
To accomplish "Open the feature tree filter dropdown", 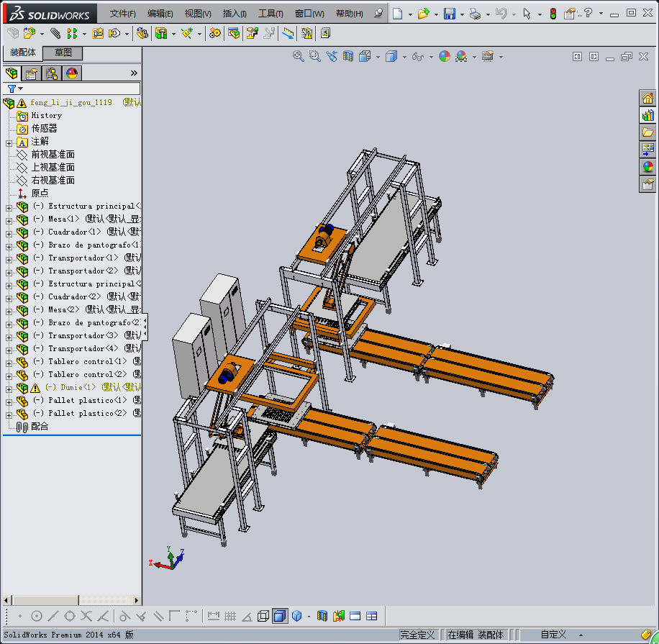I will [14, 89].
